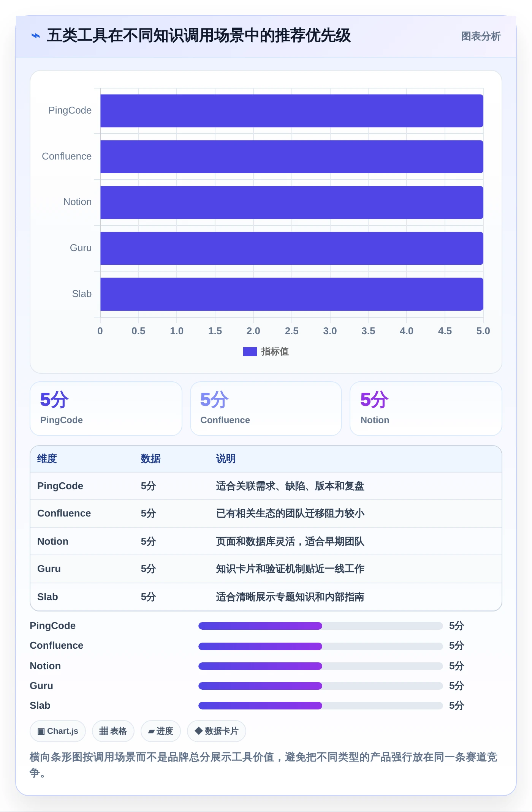Click the square icon in the Chart.js tag
532x812 pixels.
point(41,731)
